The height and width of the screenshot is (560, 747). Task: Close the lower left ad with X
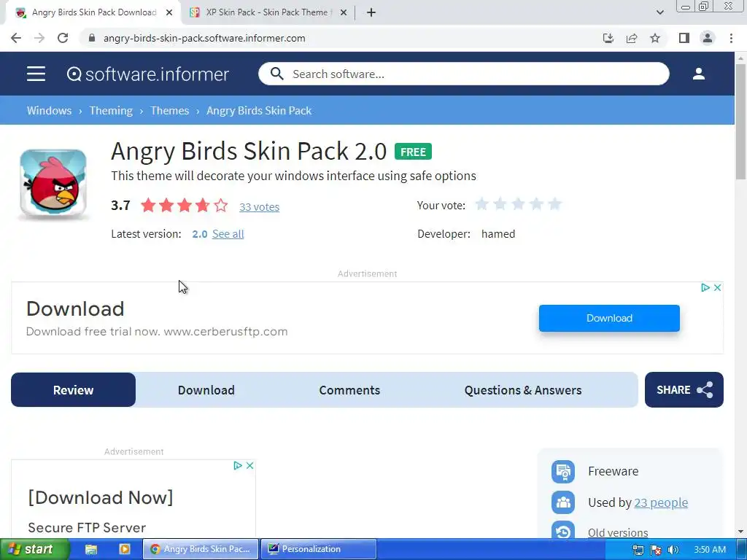249,466
